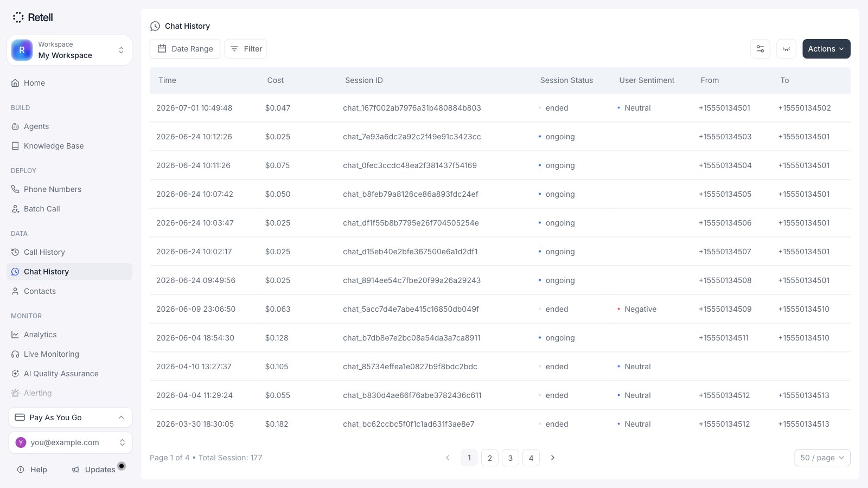Viewport: 868px width, 488px height.
Task: Click the To column header
Action: tap(784, 80)
